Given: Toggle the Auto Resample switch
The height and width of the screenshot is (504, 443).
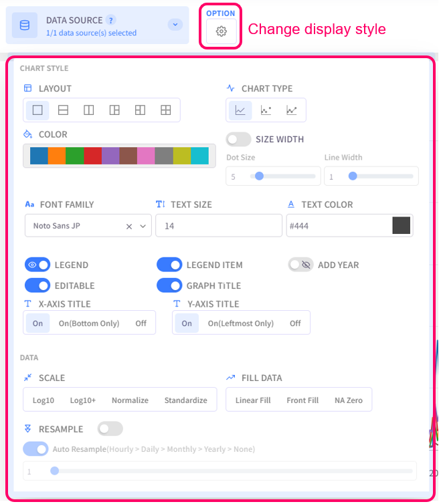Looking at the screenshot, I should (35, 449).
